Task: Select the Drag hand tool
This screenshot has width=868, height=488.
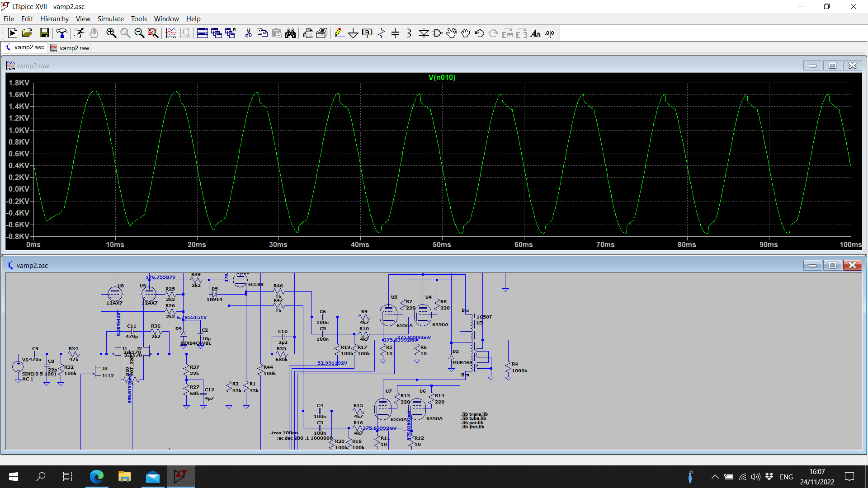Action: [x=466, y=33]
